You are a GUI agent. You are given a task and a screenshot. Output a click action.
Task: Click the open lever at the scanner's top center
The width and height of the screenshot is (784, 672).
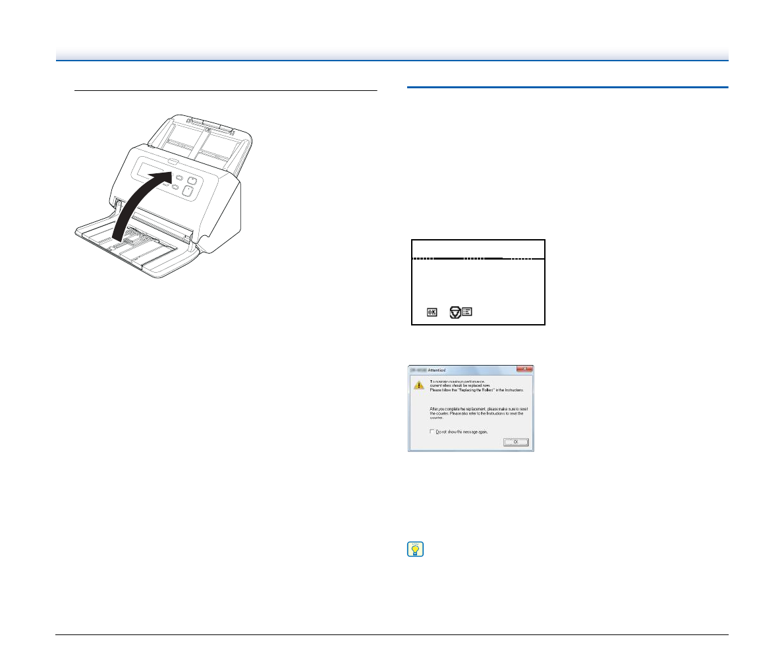(173, 159)
